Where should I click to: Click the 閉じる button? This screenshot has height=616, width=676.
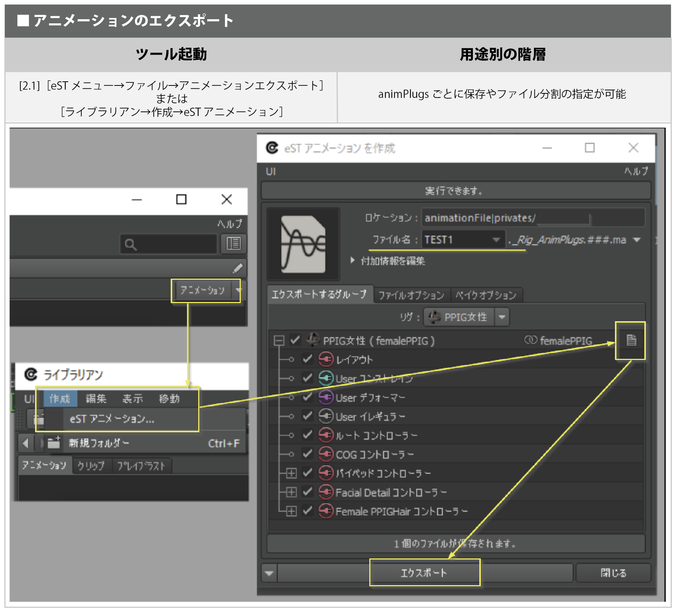point(613,573)
